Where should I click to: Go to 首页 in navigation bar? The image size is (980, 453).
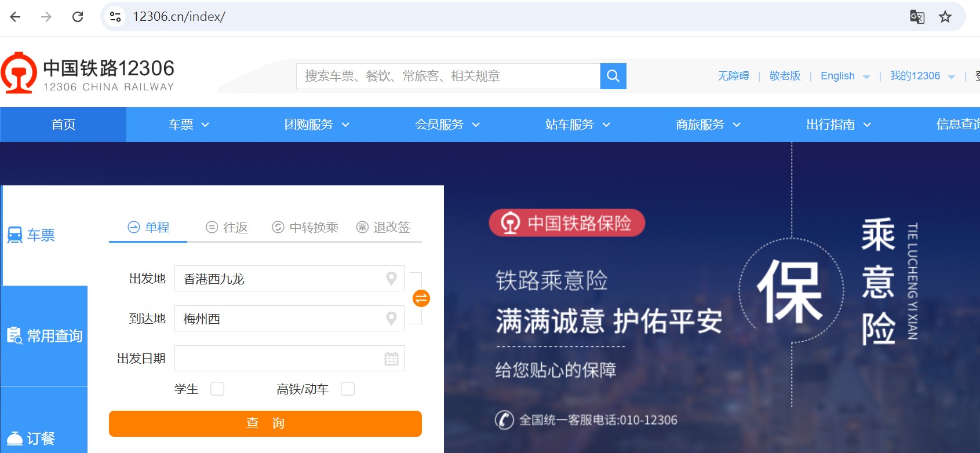pyautogui.click(x=63, y=125)
